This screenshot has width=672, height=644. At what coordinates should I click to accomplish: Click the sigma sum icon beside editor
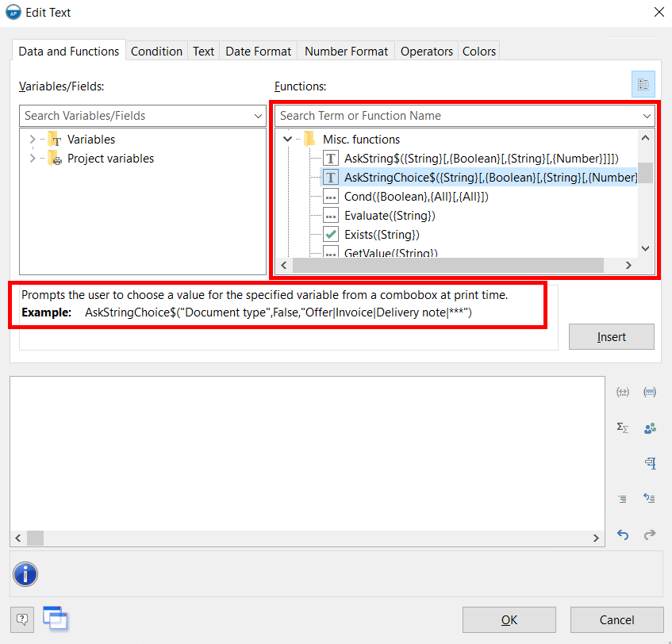pos(623,427)
